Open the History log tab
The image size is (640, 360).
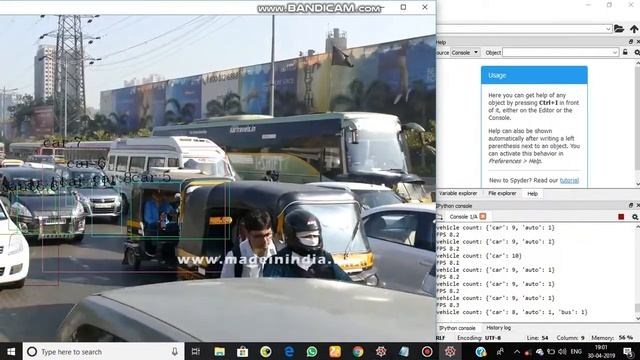point(498,328)
